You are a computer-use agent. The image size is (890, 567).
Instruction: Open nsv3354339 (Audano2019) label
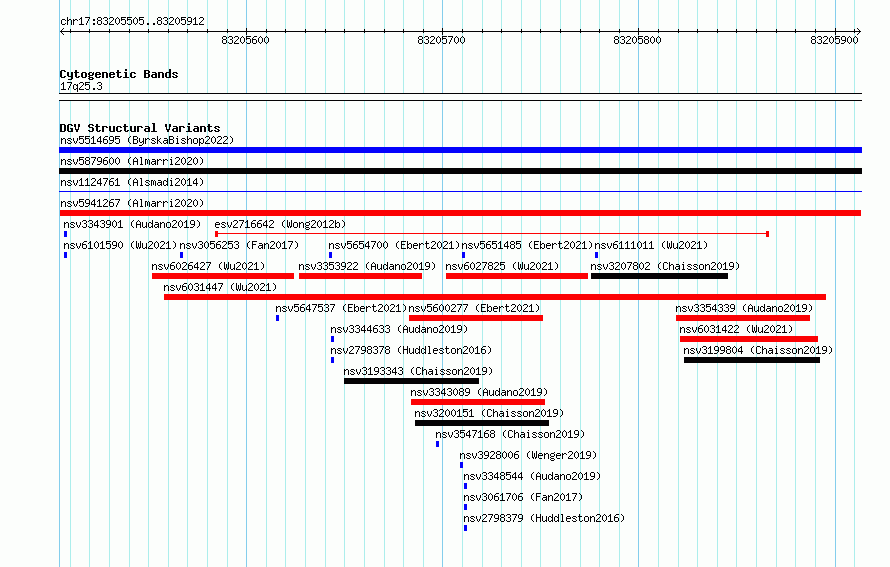click(x=744, y=308)
